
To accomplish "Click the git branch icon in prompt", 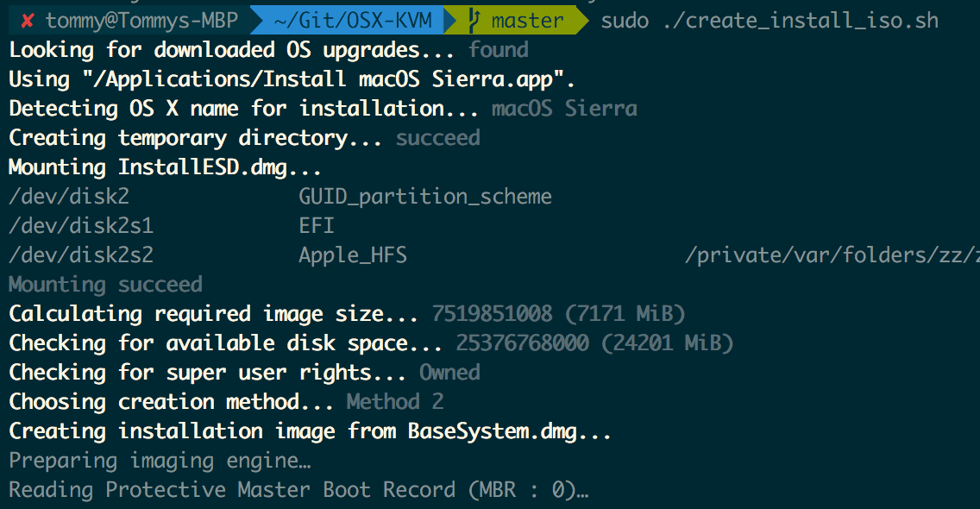I will 474,21.
